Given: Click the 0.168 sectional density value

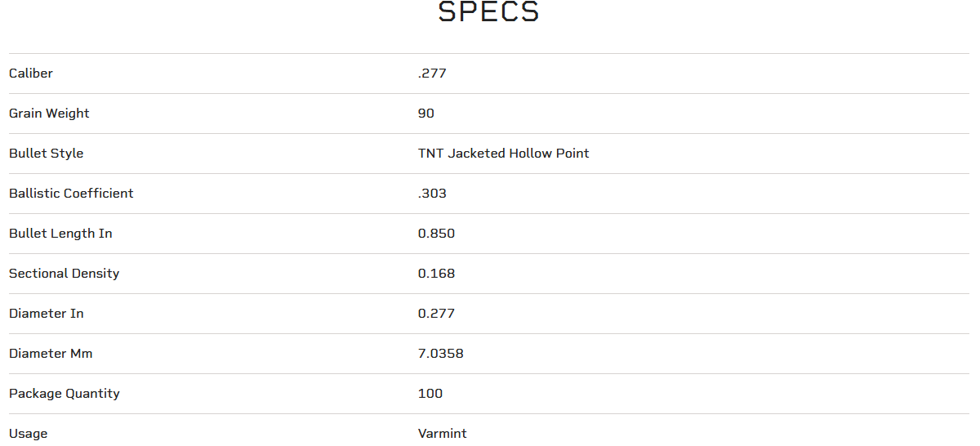Looking at the screenshot, I should [x=436, y=274].
